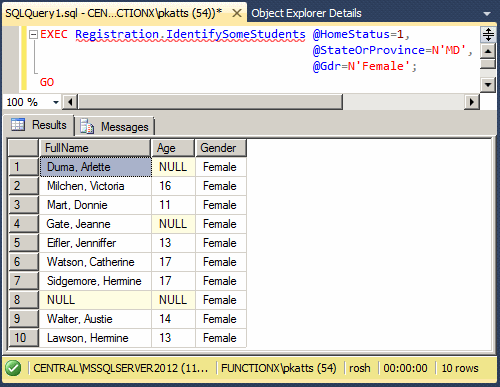This screenshot has width=500, height=387.
Task: Click the Age cell 14 for Walter, Austie
Action: 173,319
